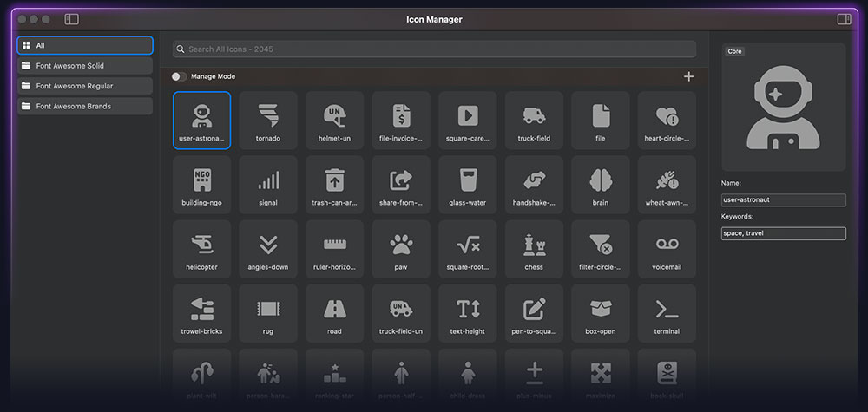Show All icons in sidebar
This screenshot has height=412, width=868.
[85, 45]
